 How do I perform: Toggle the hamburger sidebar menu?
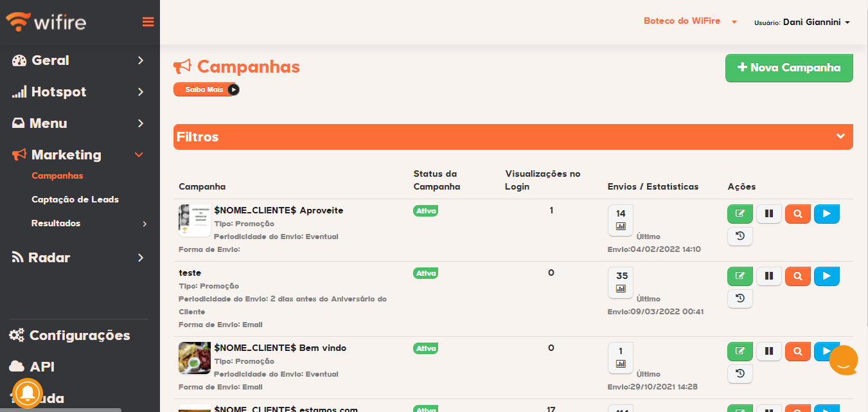148,22
